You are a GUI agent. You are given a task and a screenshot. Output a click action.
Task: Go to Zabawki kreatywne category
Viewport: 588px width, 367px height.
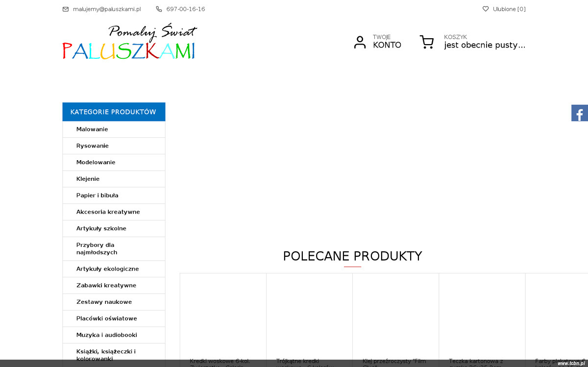click(x=114, y=285)
